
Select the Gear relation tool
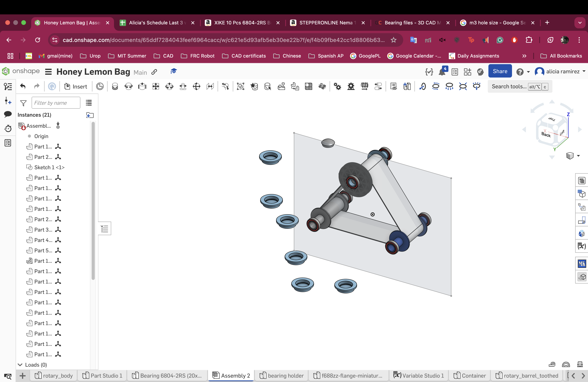[337, 86]
